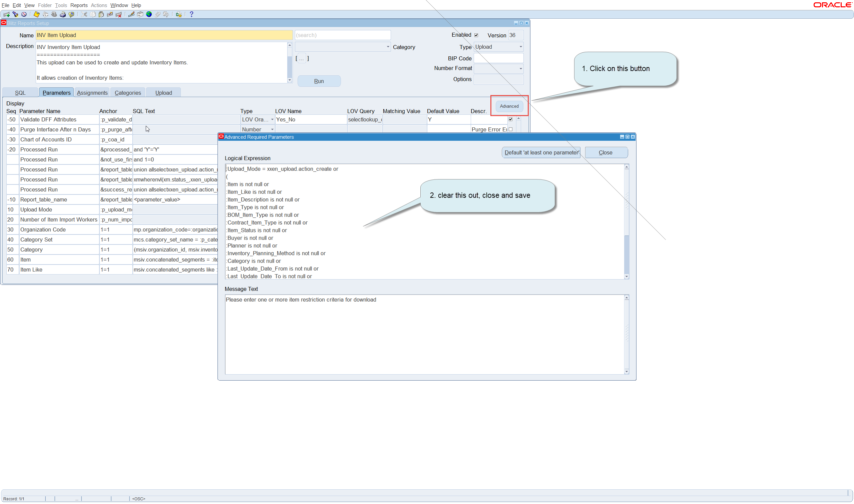Image resolution: width=854 pixels, height=504 pixels.
Task: Click the [...] ellipsis button under Category
Action: [x=302, y=58]
